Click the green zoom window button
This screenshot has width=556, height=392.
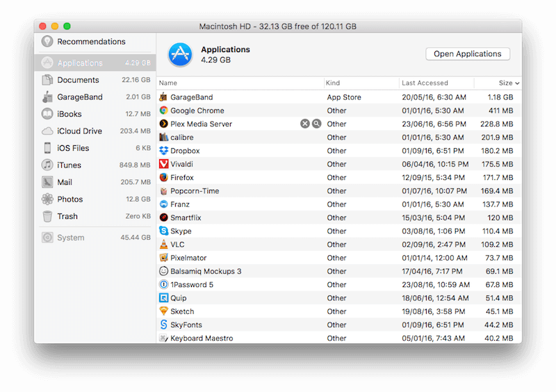[x=67, y=26]
